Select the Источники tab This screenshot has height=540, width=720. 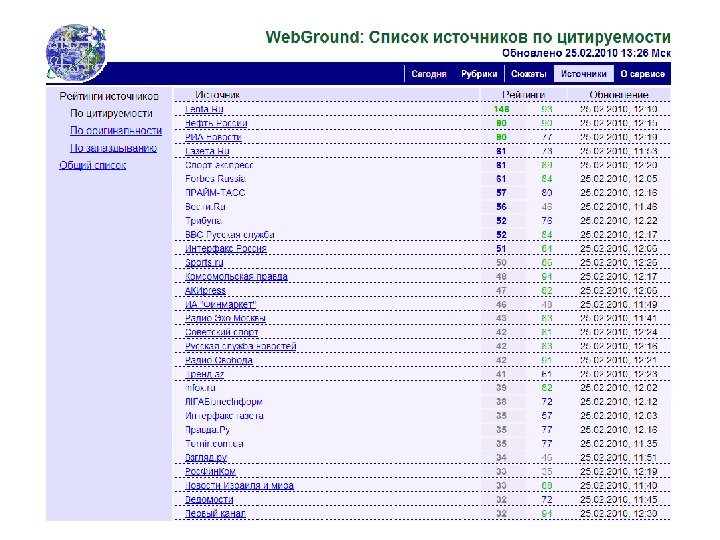pyautogui.click(x=584, y=74)
